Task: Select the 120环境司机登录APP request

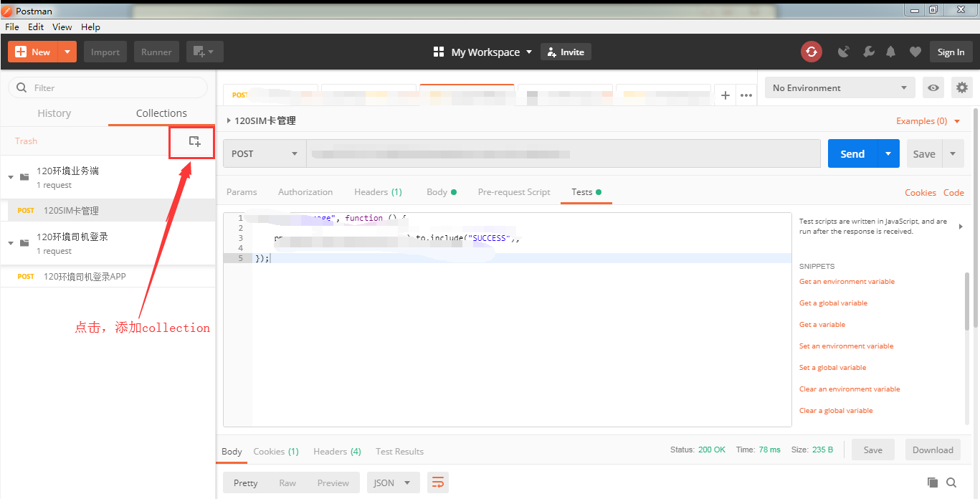Action: tap(108, 277)
